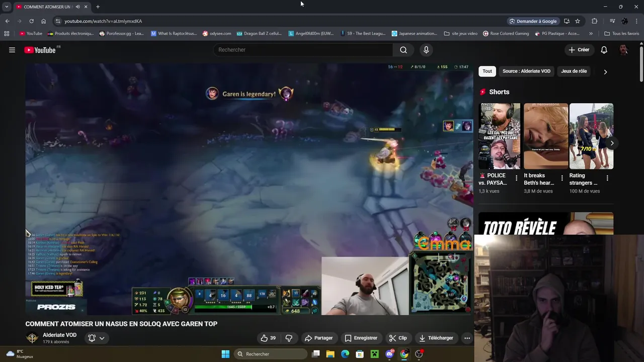Viewport: 644px width, 362px height.
Task: Open the TOTO RÉVÈLE video thumbnail
Action: tap(546, 223)
